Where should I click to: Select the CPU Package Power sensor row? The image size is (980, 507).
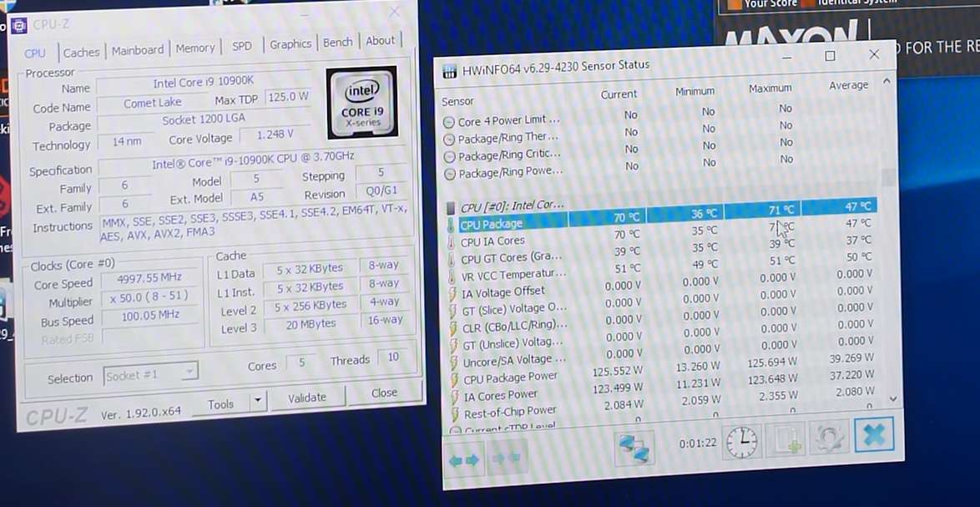[510, 378]
